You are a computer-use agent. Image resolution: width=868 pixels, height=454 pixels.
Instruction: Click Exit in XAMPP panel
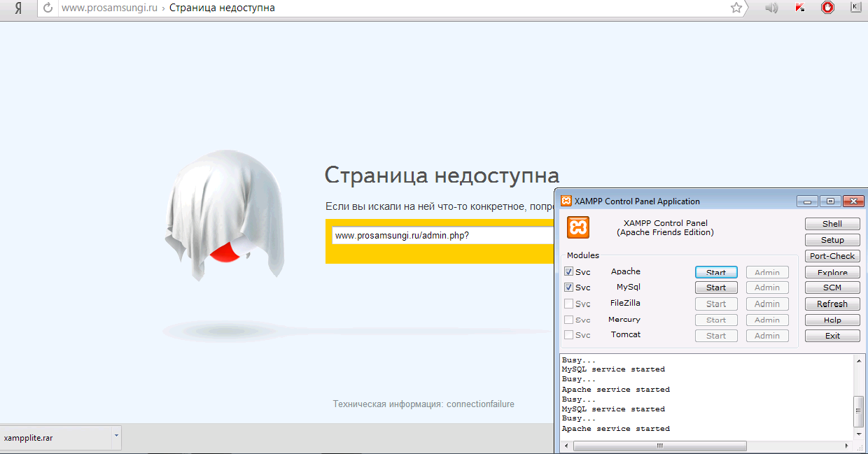pyautogui.click(x=832, y=336)
